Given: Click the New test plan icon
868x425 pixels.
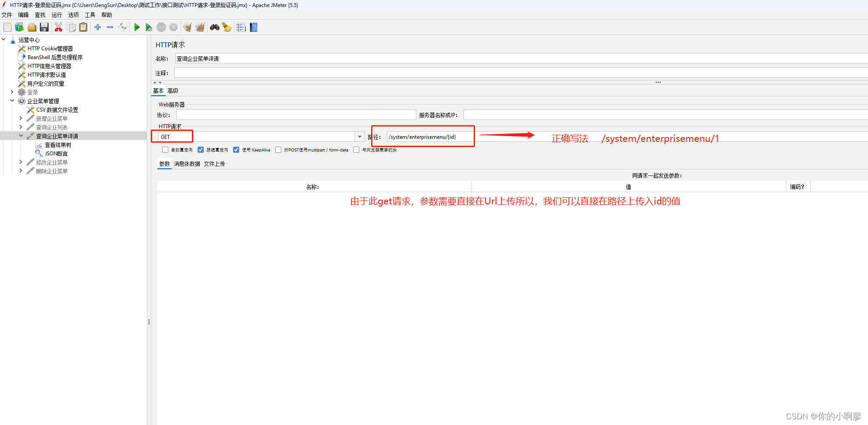Looking at the screenshot, I should tap(7, 27).
